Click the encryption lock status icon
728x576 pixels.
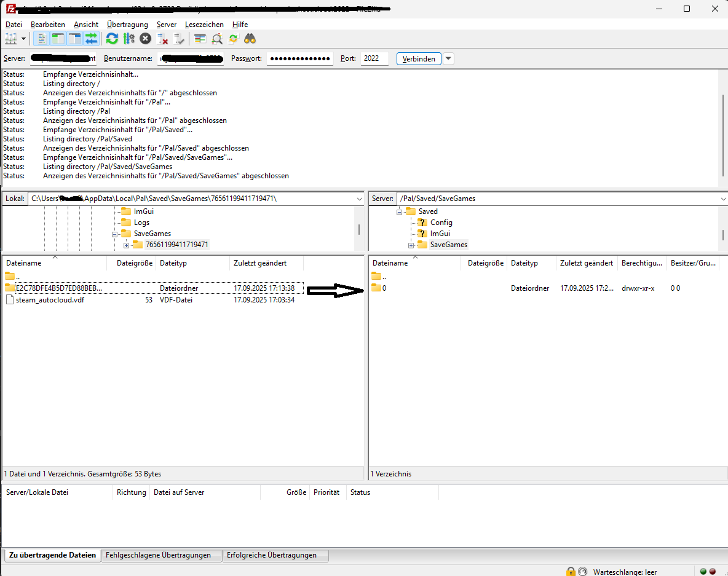[571, 572]
